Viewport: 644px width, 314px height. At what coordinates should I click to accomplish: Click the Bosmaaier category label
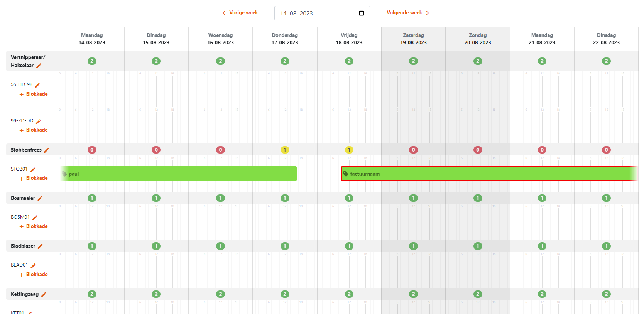23,198
